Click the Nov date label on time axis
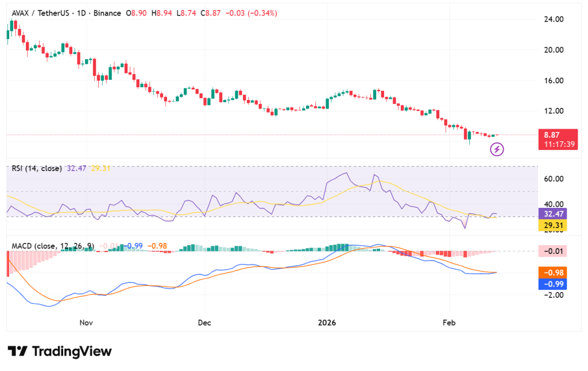The height and width of the screenshot is (371, 588). coord(86,323)
